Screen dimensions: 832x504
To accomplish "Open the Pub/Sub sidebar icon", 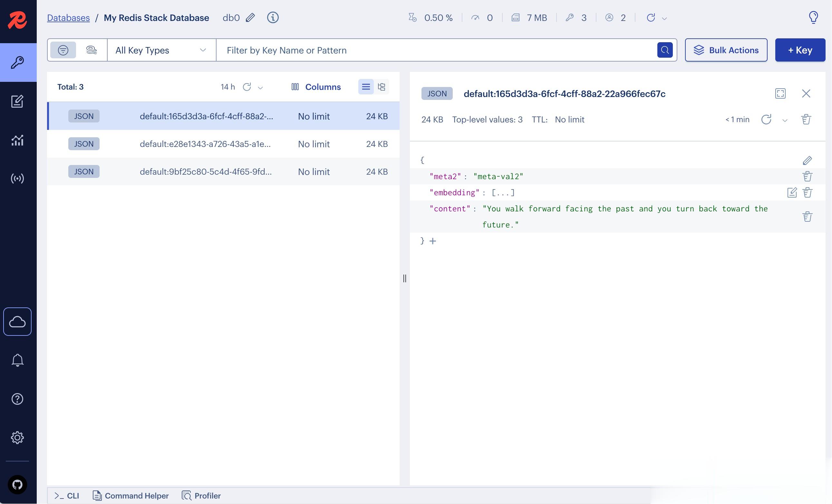I will pyautogui.click(x=17, y=178).
